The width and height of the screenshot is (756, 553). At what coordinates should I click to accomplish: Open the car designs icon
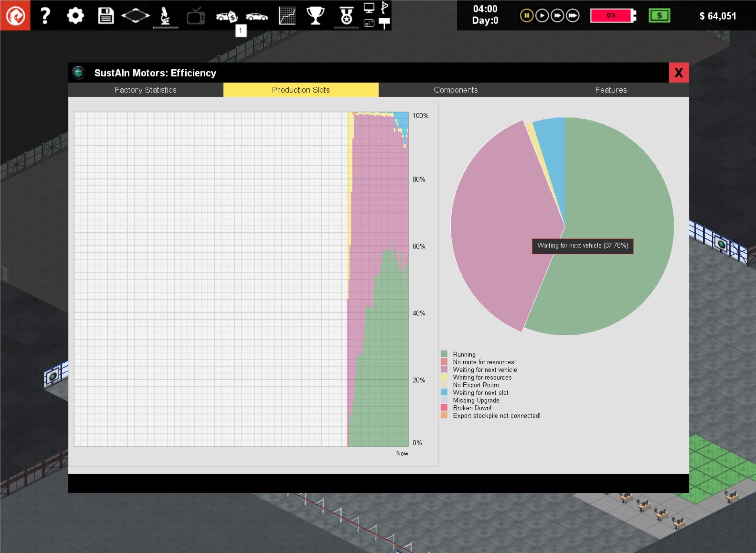(x=257, y=17)
